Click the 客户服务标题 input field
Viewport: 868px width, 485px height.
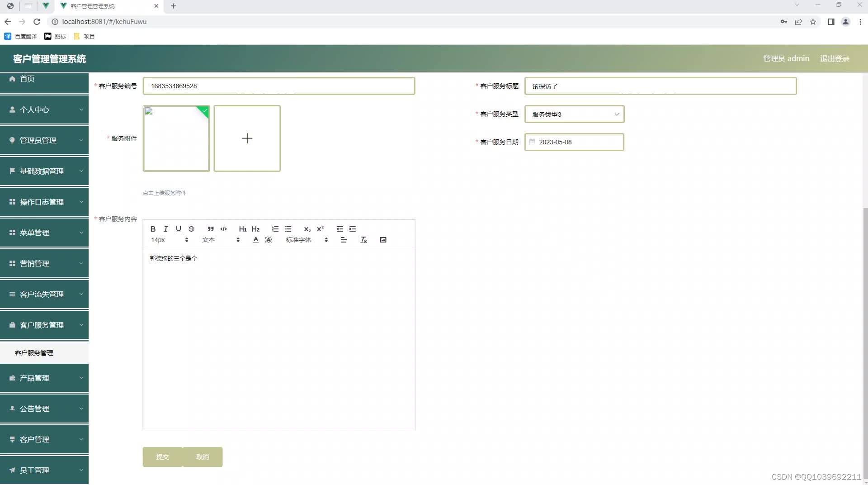(660, 86)
